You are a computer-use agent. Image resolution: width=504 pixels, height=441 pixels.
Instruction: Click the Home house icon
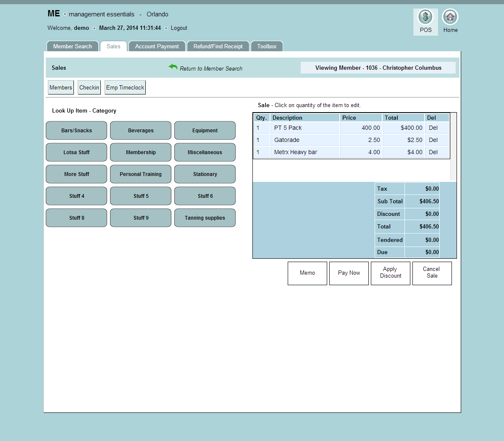tap(450, 17)
